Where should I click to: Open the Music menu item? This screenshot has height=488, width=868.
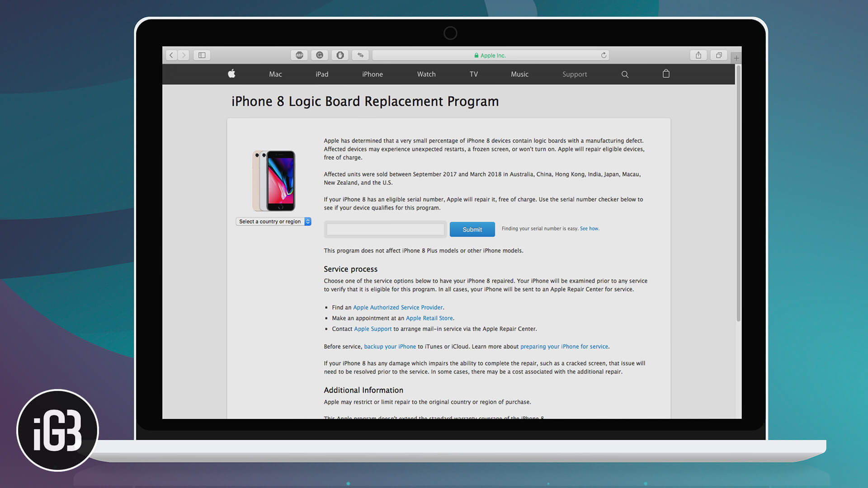519,74
